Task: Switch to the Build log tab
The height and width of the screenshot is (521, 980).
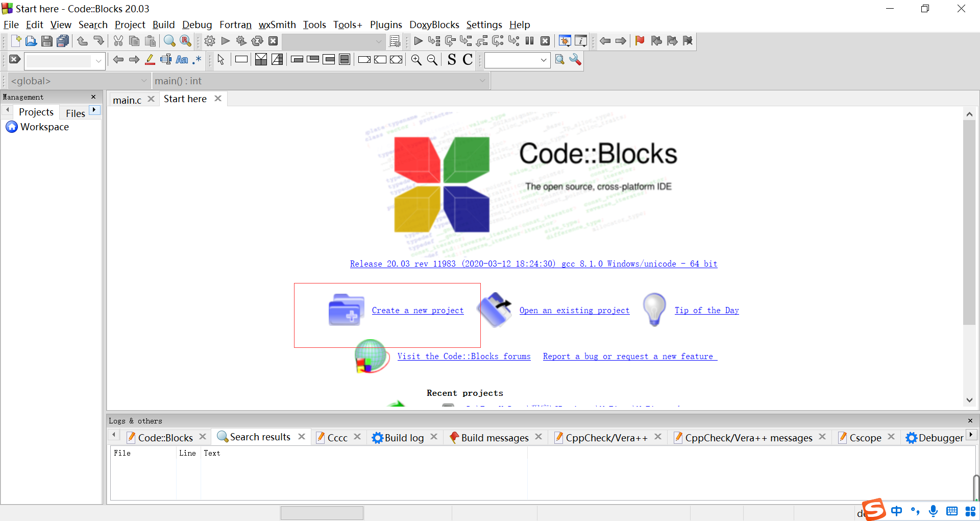Action: (x=404, y=437)
